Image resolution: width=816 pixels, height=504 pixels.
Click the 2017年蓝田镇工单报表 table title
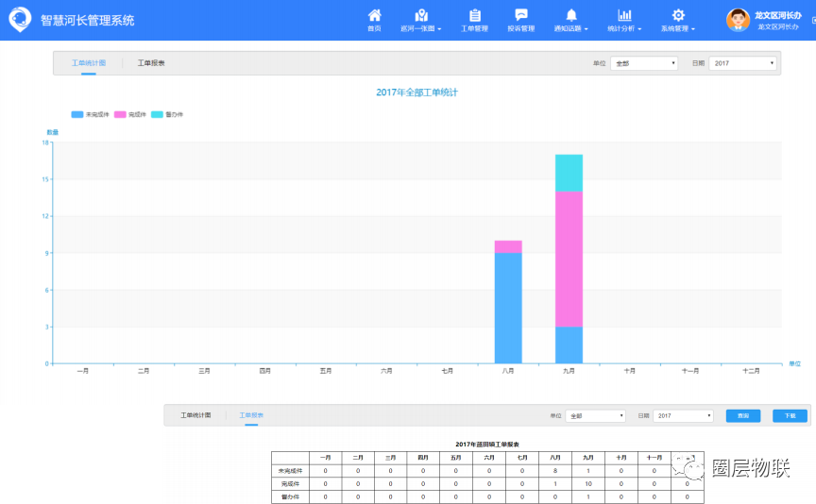point(487,445)
